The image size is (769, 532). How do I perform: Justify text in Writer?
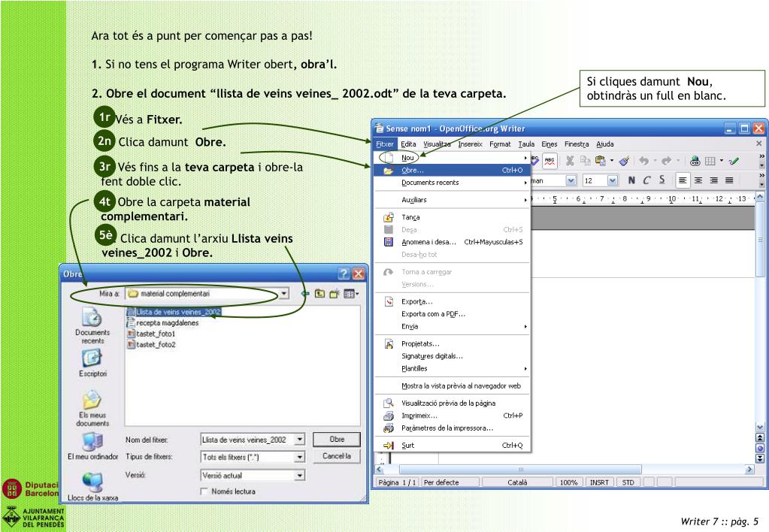tap(729, 180)
